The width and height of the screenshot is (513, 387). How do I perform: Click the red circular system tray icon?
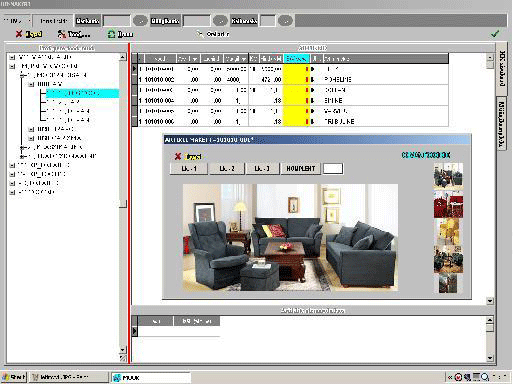coord(459,377)
